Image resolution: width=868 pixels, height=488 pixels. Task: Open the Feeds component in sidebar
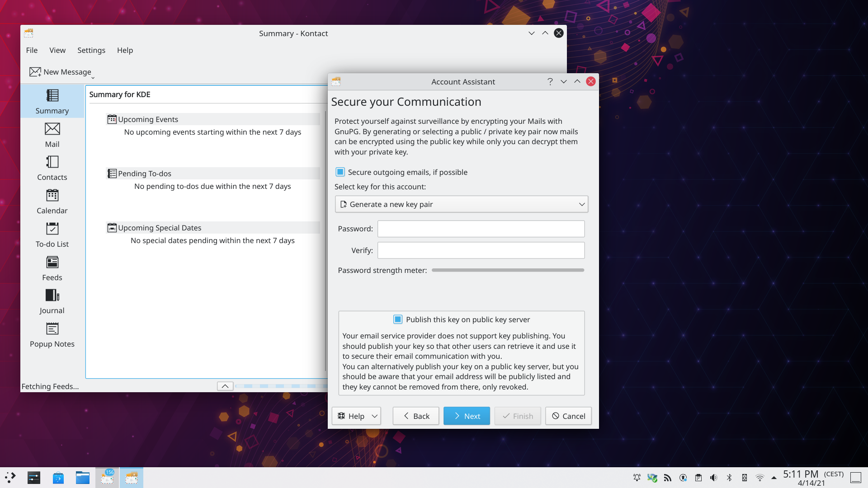coord(52,268)
